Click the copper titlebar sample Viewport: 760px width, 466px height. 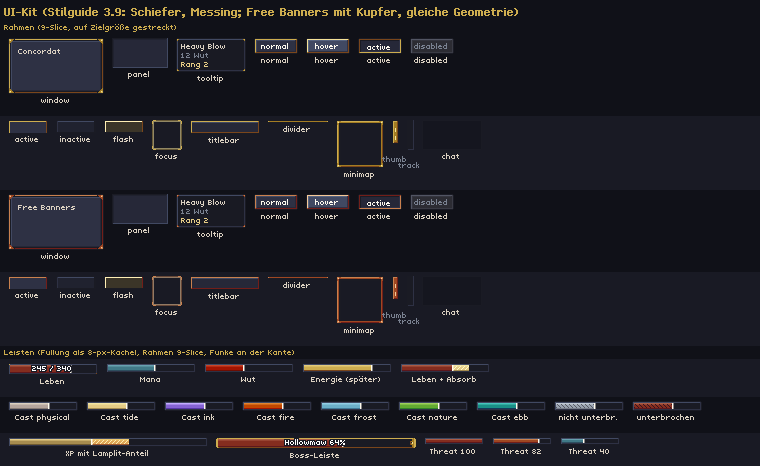click(224, 283)
